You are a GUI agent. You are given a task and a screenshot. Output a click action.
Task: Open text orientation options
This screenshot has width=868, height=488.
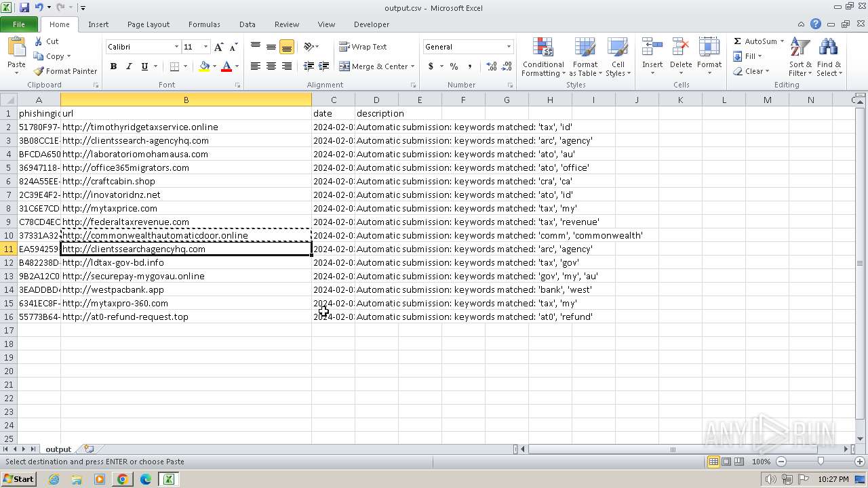click(x=311, y=47)
